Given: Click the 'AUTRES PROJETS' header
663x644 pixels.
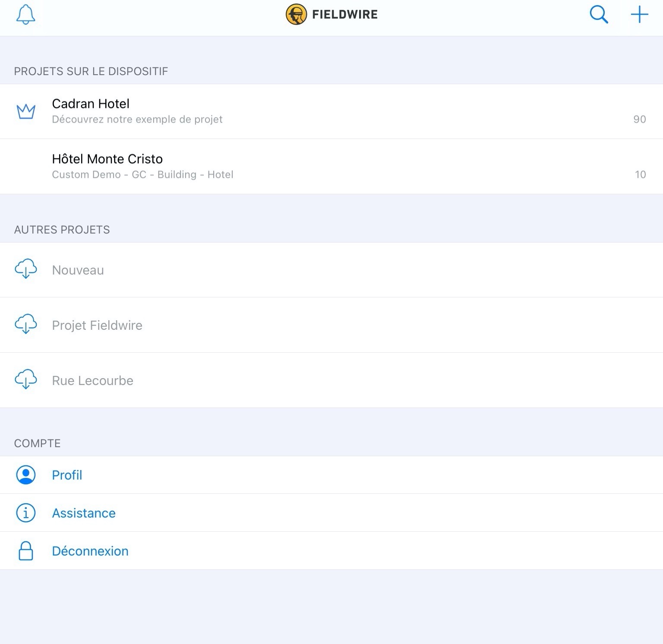Looking at the screenshot, I should coord(62,230).
